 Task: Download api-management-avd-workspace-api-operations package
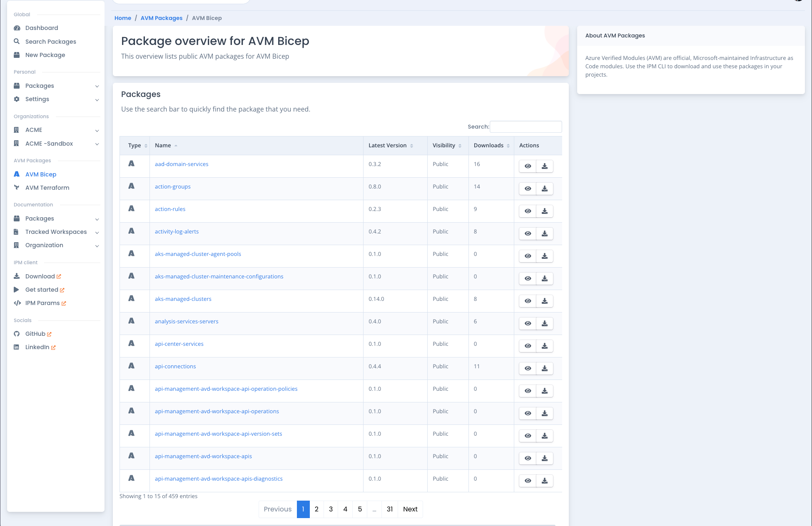coord(544,413)
